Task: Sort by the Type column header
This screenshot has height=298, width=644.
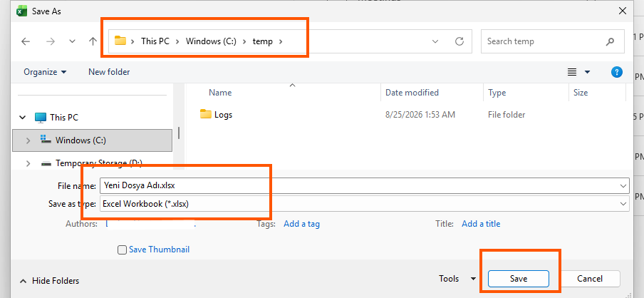Action: point(497,93)
